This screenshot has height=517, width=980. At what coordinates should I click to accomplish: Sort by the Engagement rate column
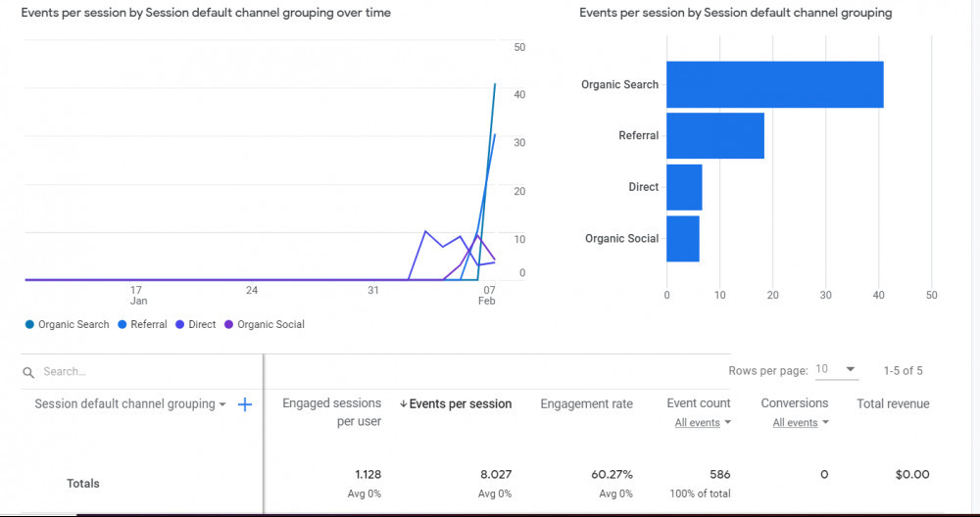[586, 403]
